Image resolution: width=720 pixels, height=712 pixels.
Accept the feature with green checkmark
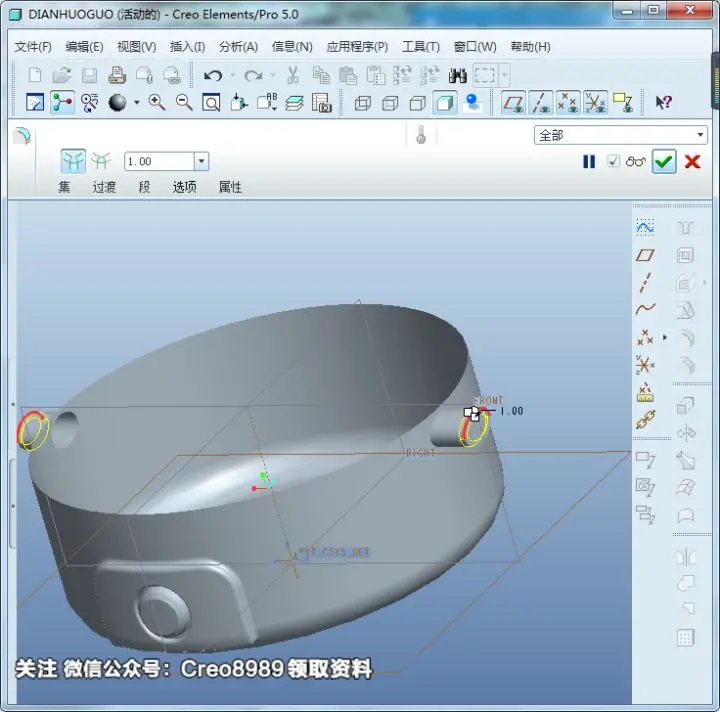[664, 162]
